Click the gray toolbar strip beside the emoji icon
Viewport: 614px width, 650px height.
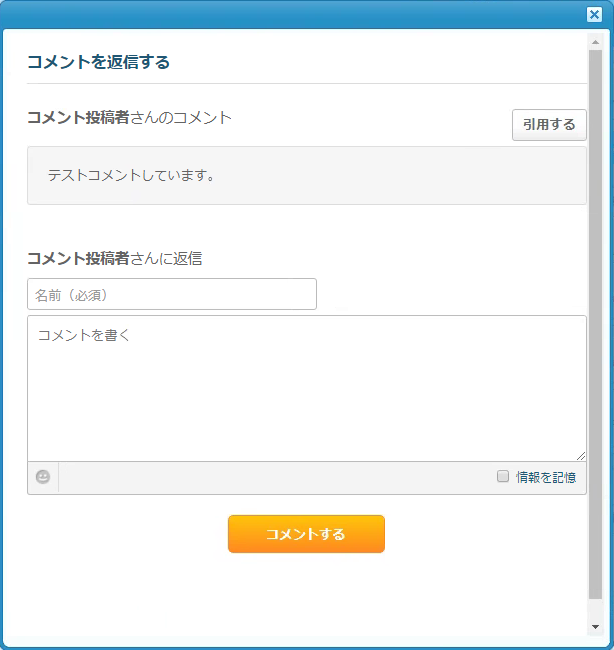[274, 478]
